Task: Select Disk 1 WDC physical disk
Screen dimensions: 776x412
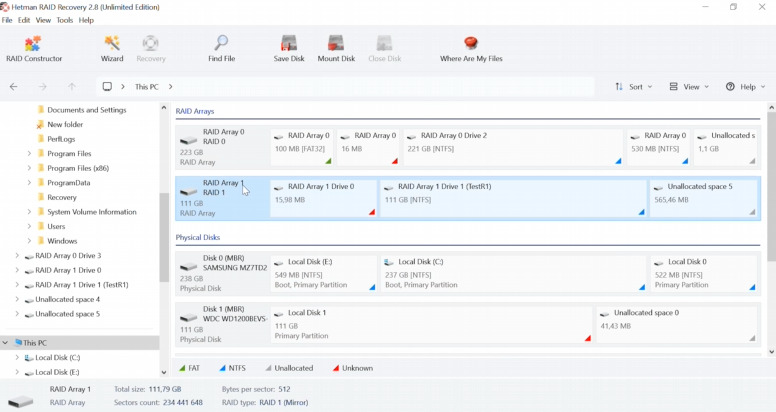Action: pos(222,324)
